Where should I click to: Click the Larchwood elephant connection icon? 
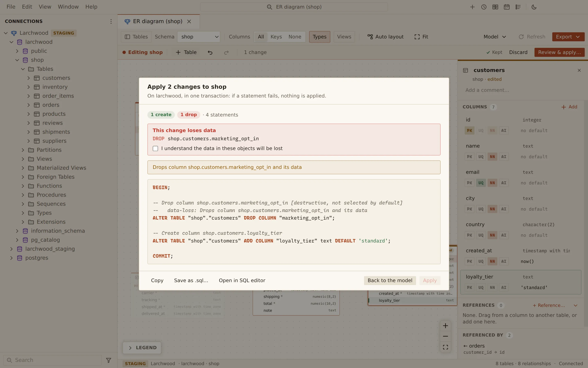click(x=14, y=33)
